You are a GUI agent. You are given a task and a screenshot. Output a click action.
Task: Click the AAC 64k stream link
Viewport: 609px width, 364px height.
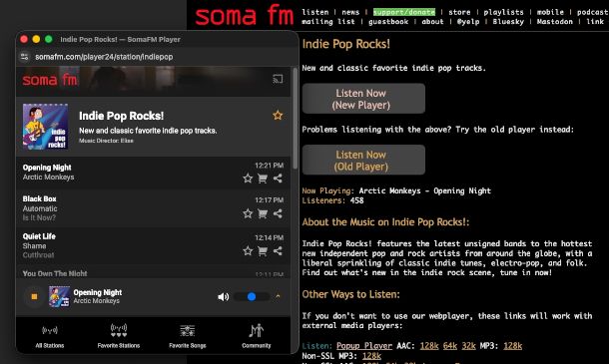coord(449,346)
